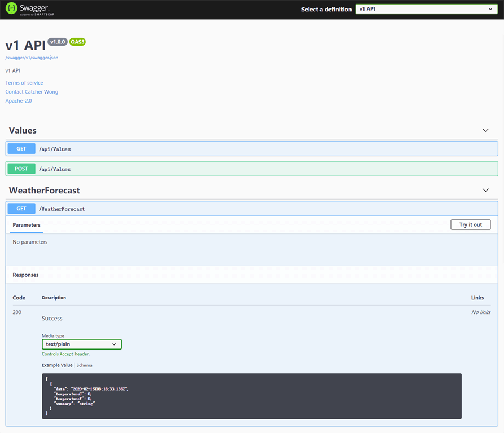This screenshot has width=504, height=433.
Task: Click the Responses heading
Action: coord(25,275)
